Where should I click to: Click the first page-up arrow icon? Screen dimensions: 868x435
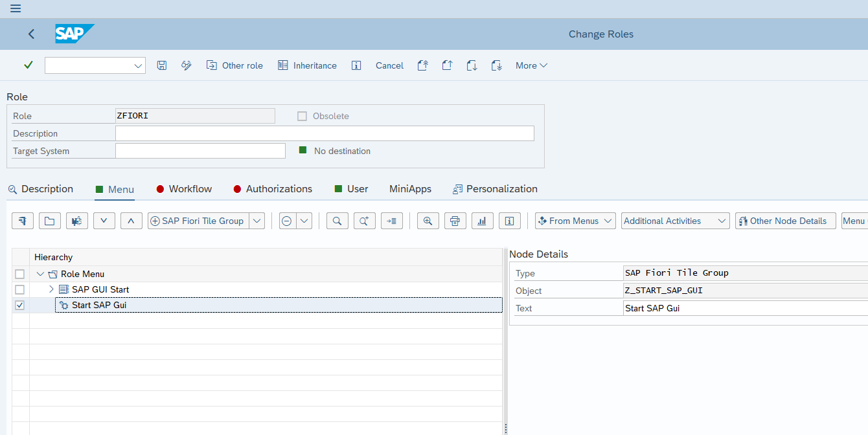(x=422, y=65)
